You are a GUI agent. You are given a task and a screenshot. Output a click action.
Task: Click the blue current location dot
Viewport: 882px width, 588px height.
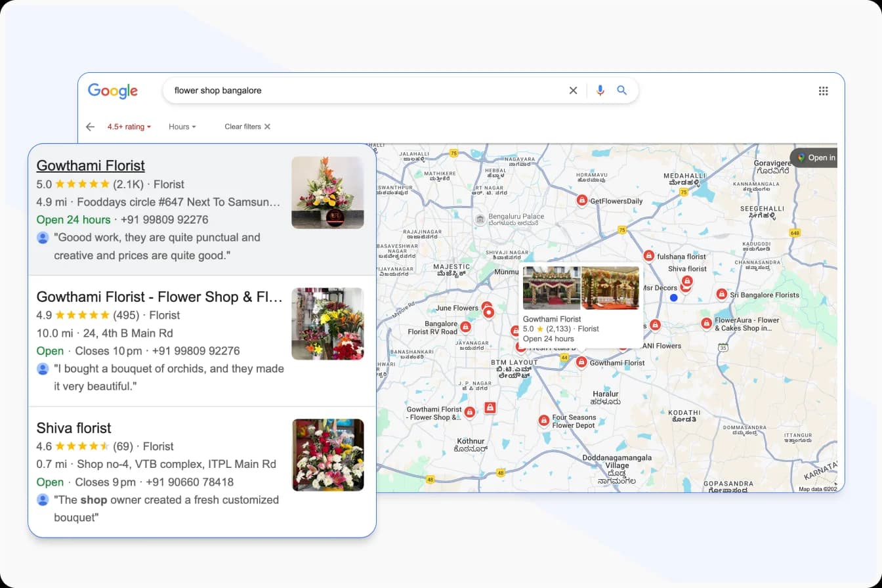coord(673,297)
